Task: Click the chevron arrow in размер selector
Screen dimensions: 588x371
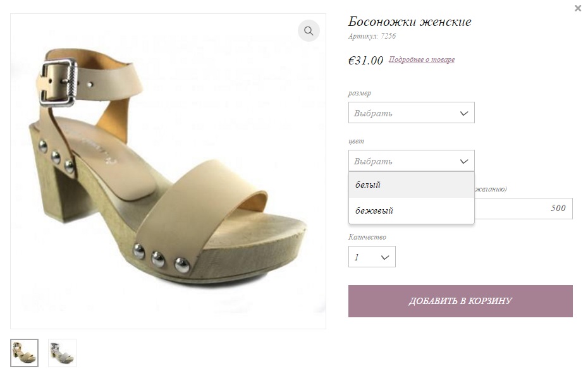Action: click(x=463, y=114)
